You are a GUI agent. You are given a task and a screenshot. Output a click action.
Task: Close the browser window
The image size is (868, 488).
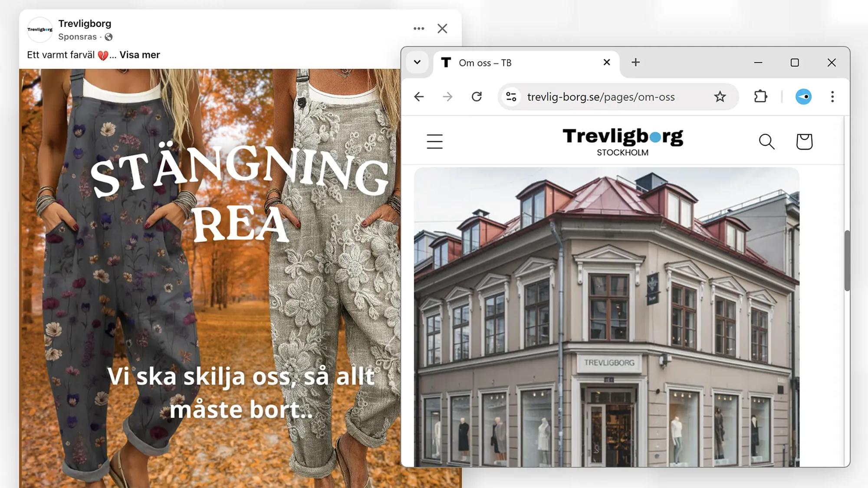point(832,62)
